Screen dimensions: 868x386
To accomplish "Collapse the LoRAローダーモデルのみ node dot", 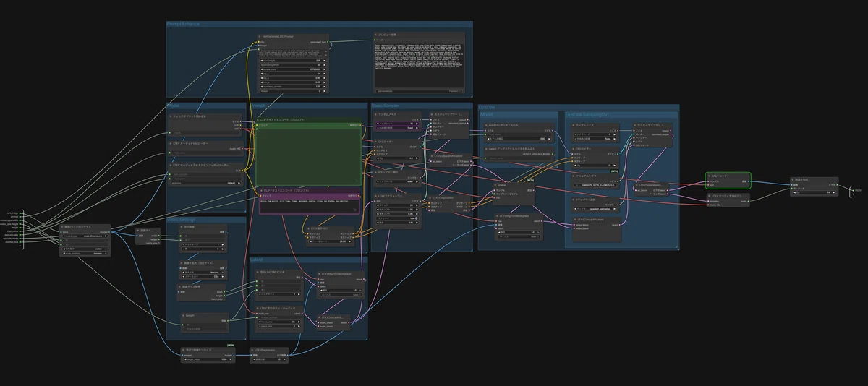I will pyautogui.click(x=487, y=124).
